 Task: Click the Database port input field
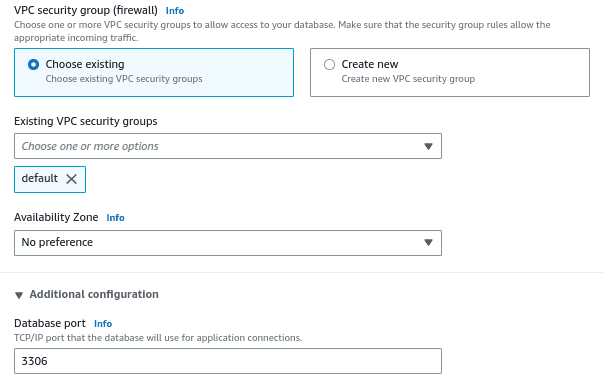pyautogui.click(x=228, y=361)
